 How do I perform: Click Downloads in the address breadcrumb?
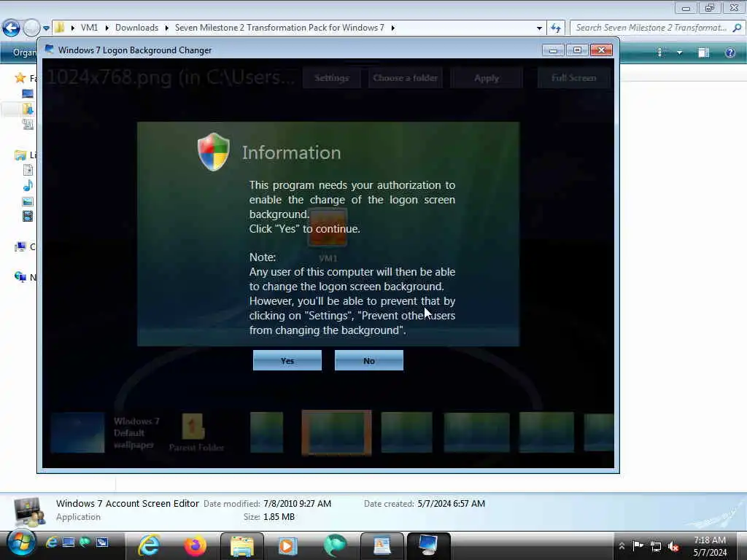(x=136, y=28)
